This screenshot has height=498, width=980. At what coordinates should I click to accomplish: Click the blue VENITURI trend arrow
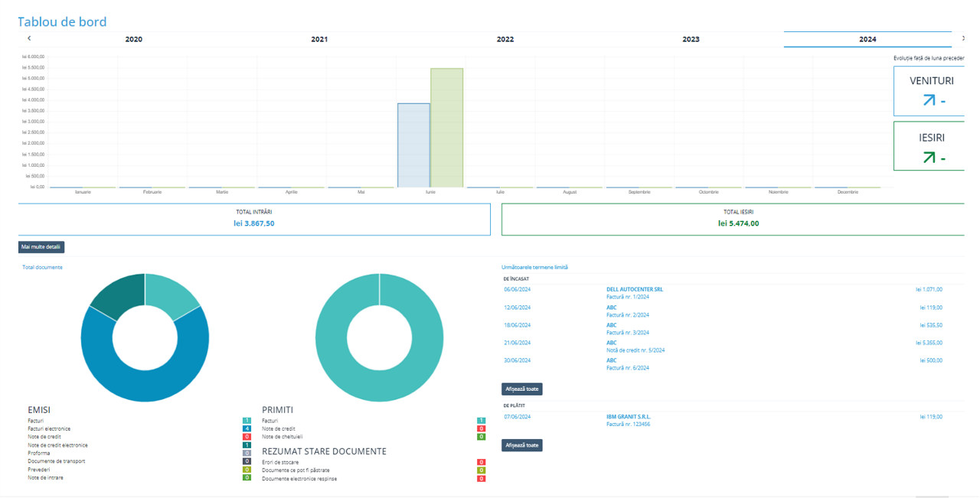[929, 100]
